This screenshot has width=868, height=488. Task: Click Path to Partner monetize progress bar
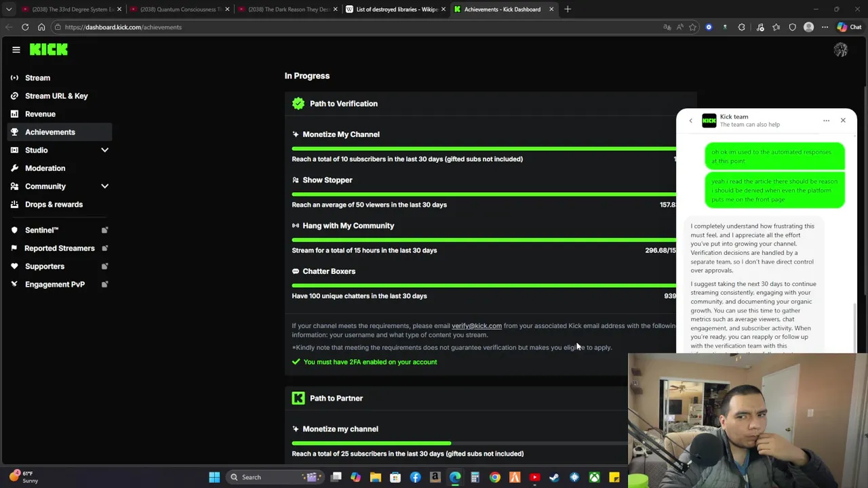[x=460, y=443]
